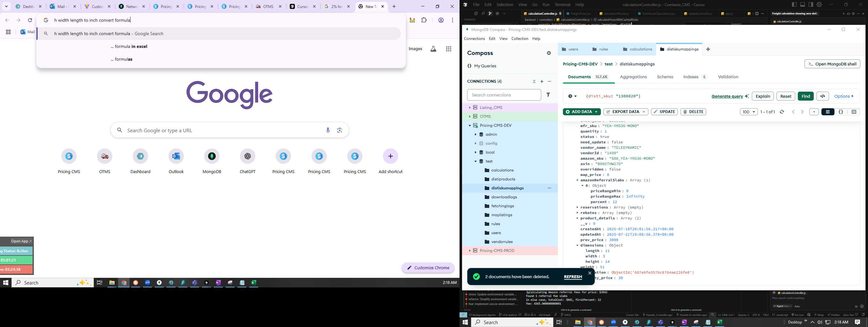This screenshot has width=868, height=327.
Task: Click the Customize Chrome button
Action: coord(428,268)
